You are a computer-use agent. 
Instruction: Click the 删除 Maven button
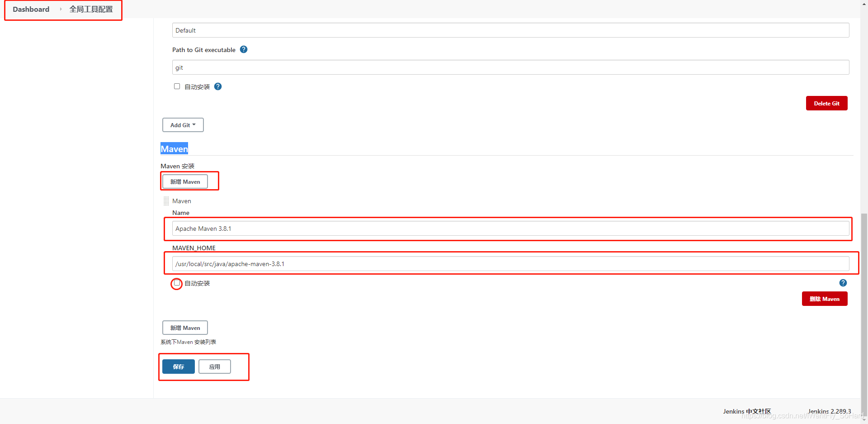[825, 299]
